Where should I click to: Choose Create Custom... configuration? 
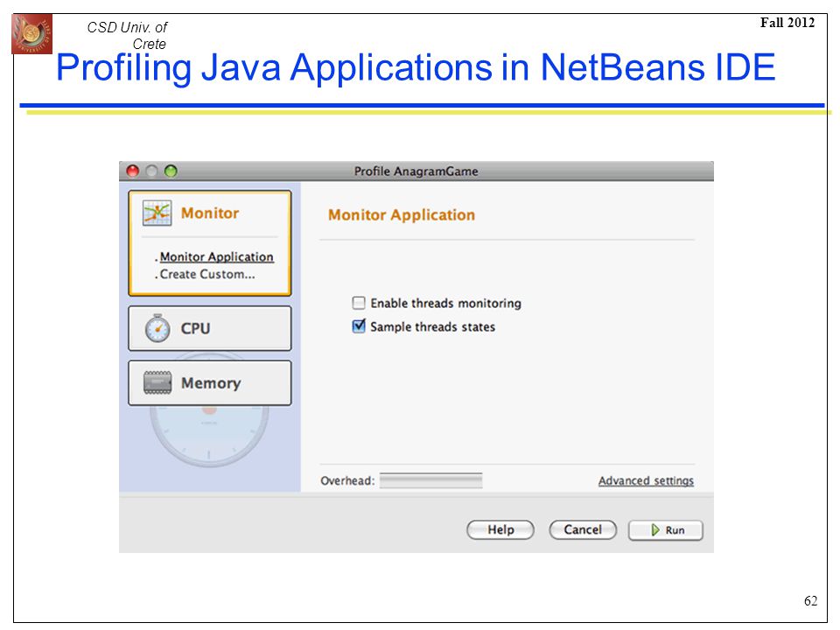207,274
